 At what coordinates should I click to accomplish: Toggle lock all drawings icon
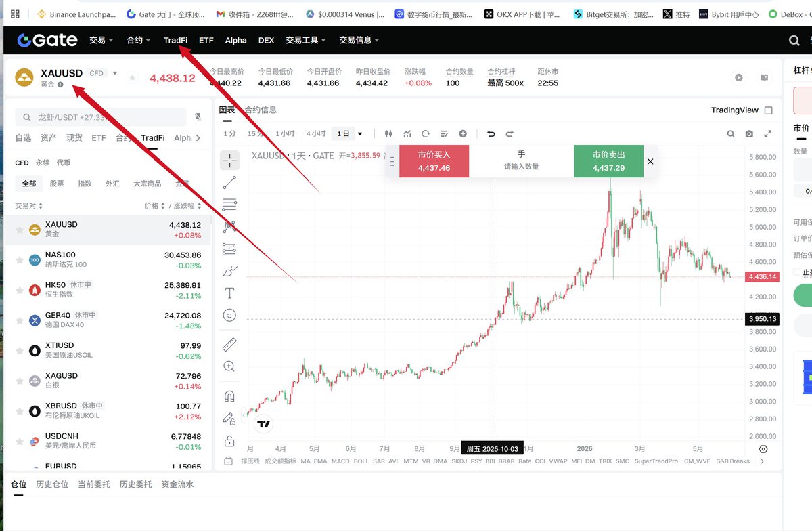coord(229,441)
